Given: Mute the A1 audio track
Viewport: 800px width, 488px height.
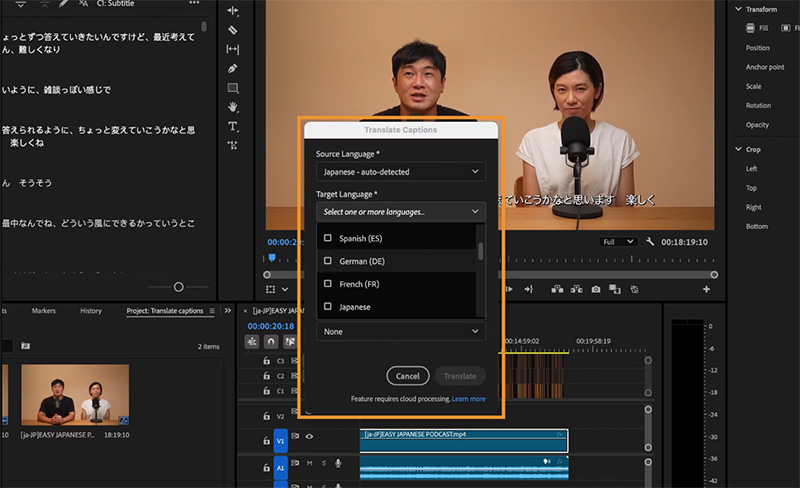Looking at the screenshot, I should point(309,463).
